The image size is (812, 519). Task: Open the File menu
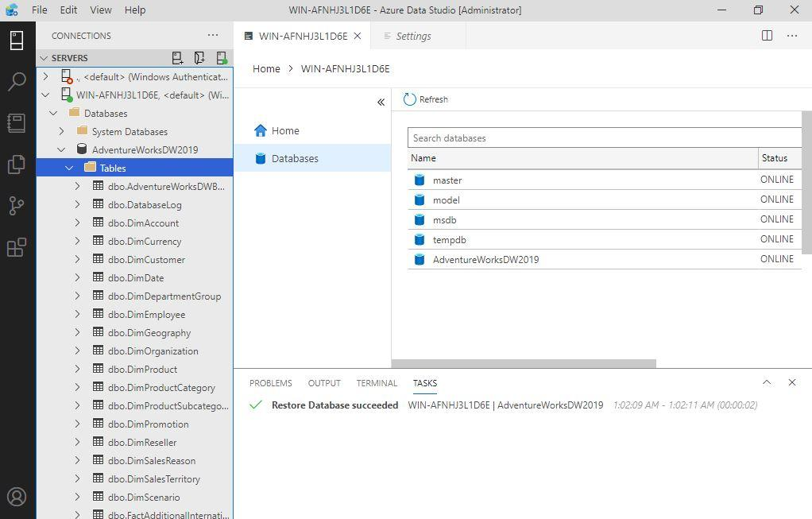pyautogui.click(x=40, y=10)
